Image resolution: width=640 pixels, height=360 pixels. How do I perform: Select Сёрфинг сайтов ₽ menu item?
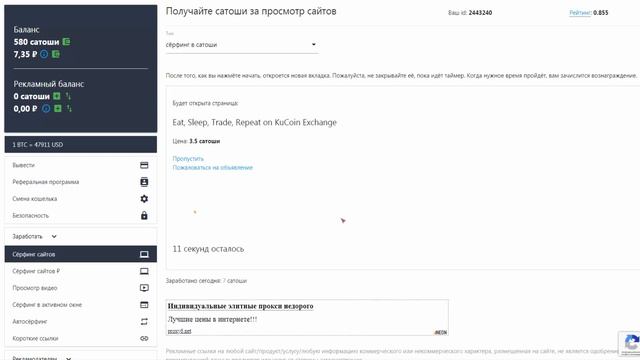[x=80, y=271]
